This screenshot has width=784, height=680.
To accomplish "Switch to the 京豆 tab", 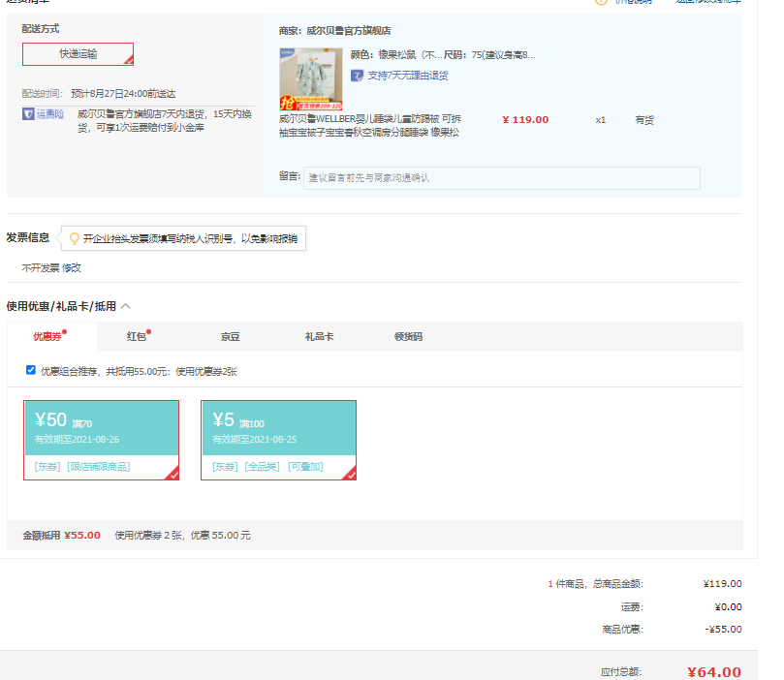I will [230, 337].
